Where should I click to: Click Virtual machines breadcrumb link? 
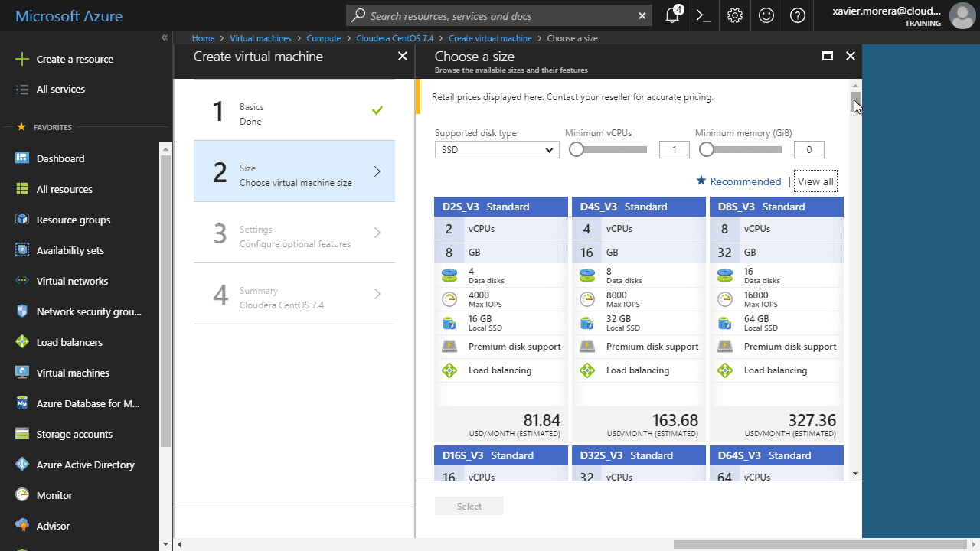click(x=260, y=38)
